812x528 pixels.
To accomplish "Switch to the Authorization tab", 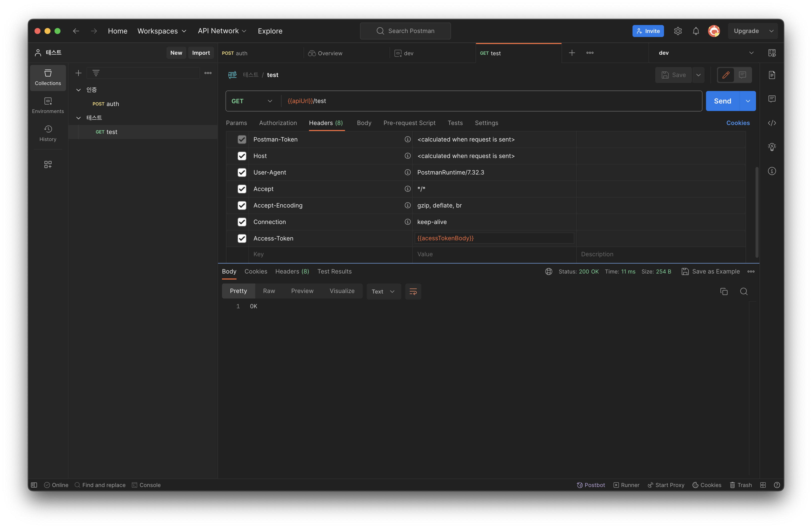I will 278,123.
